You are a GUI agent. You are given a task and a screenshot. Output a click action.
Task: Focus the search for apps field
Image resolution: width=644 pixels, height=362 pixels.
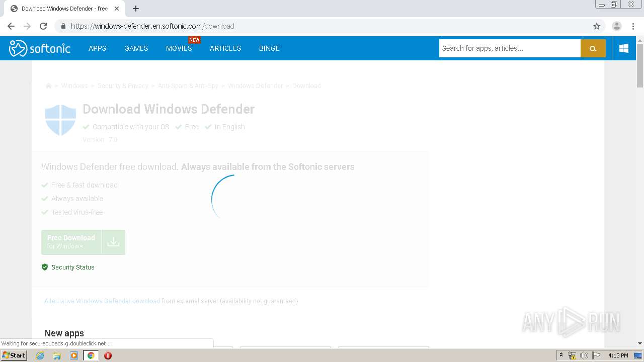[510, 48]
